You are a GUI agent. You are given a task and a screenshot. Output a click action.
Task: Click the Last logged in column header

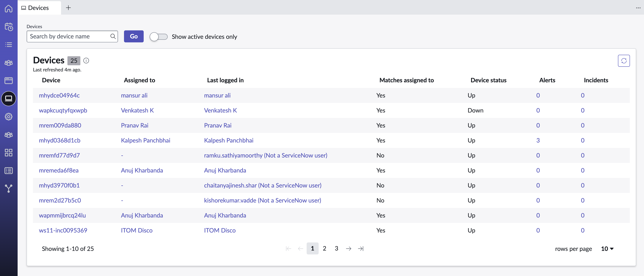point(225,80)
